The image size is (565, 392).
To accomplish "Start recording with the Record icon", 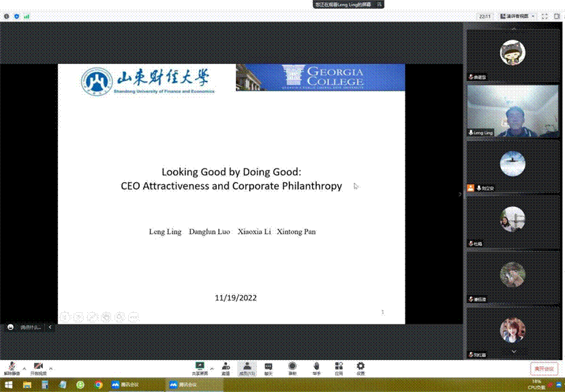I will coord(292,367).
